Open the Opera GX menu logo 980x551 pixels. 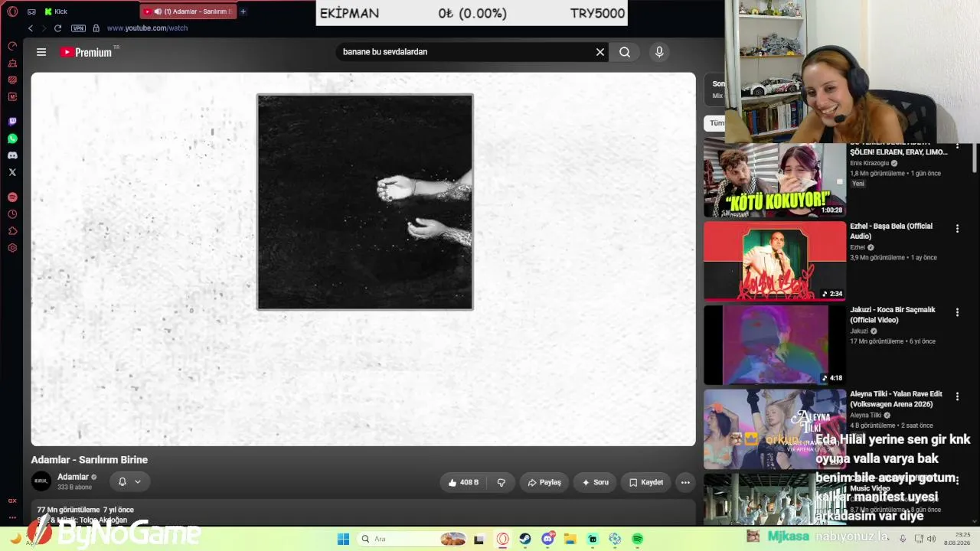pos(12,11)
